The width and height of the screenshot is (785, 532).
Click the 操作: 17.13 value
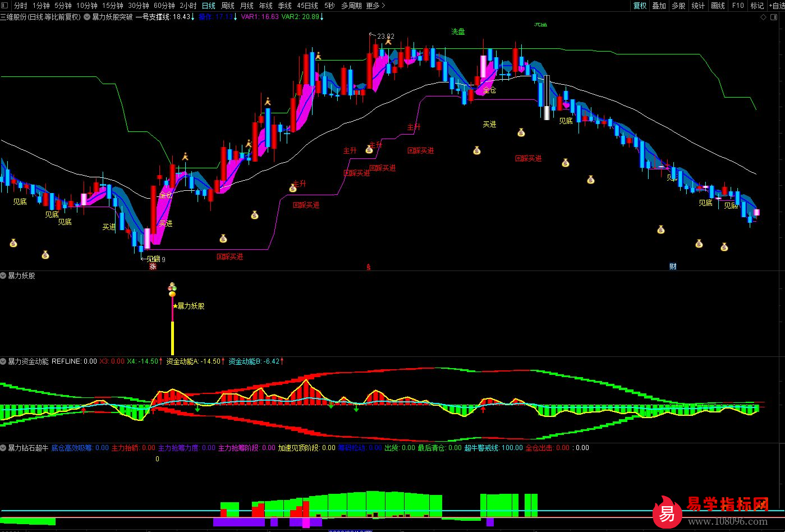[215, 17]
